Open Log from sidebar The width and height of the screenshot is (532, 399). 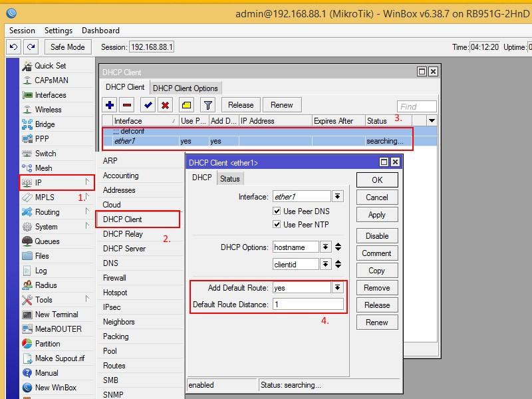click(x=41, y=271)
